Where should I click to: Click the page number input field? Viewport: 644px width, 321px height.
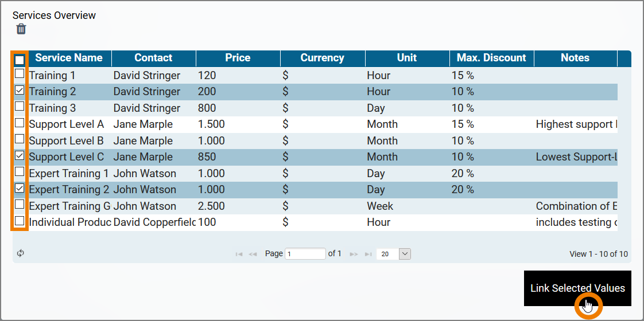[x=305, y=254]
